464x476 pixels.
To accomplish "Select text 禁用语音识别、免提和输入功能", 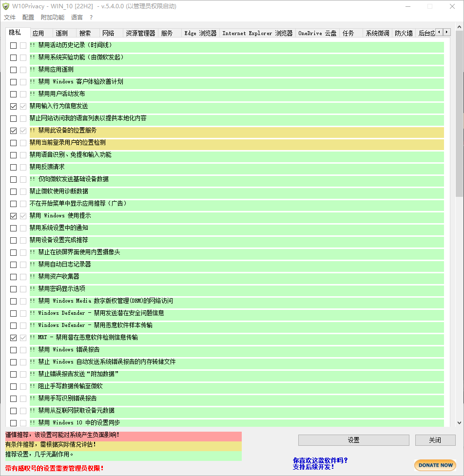I will 71,155.
